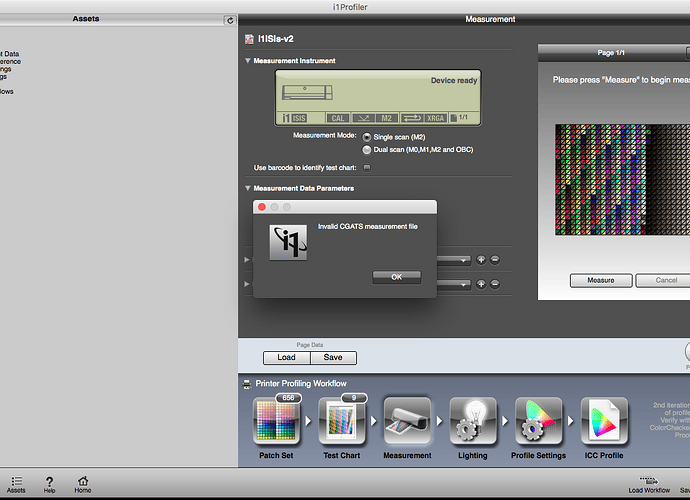Expand the upper collapsed row triangle
The width and height of the screenshot is (690, 500).
tap(247, 260)
